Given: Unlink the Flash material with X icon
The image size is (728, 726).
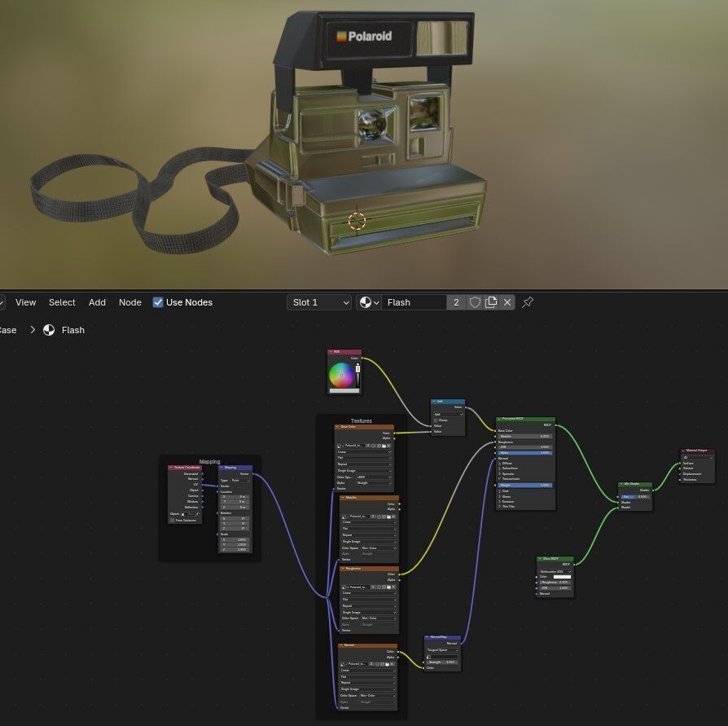Looking at the screenshot, I should pyautogui.click(x=507, y=302).
